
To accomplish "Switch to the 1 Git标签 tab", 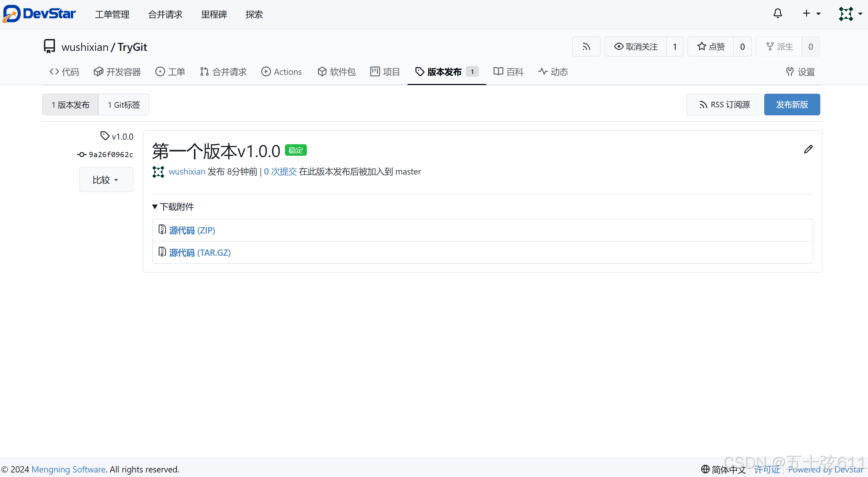I will (124, 104).
